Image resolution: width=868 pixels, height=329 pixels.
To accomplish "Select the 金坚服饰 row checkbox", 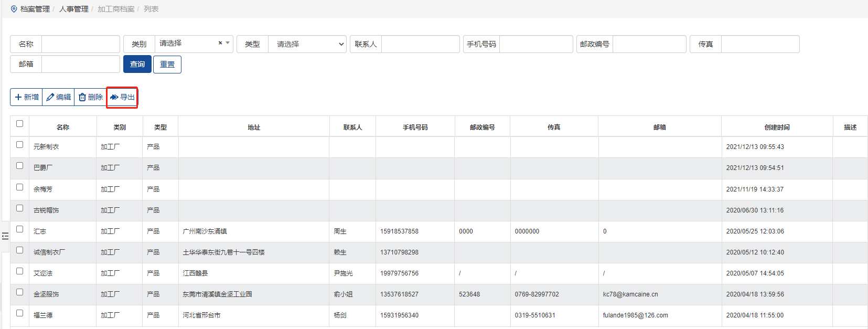I will pyautogui.click(x=19, y=292).
